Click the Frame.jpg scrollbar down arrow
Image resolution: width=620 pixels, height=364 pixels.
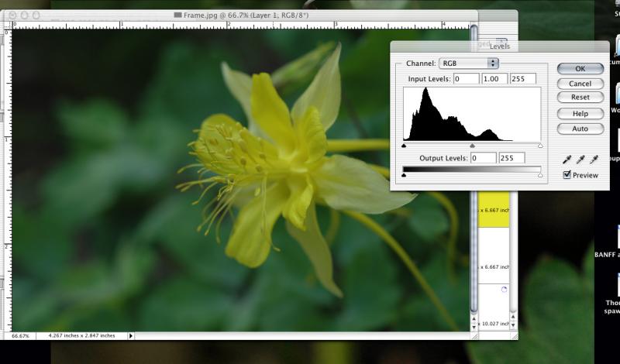pyautogui.click(x=474, y=327)
